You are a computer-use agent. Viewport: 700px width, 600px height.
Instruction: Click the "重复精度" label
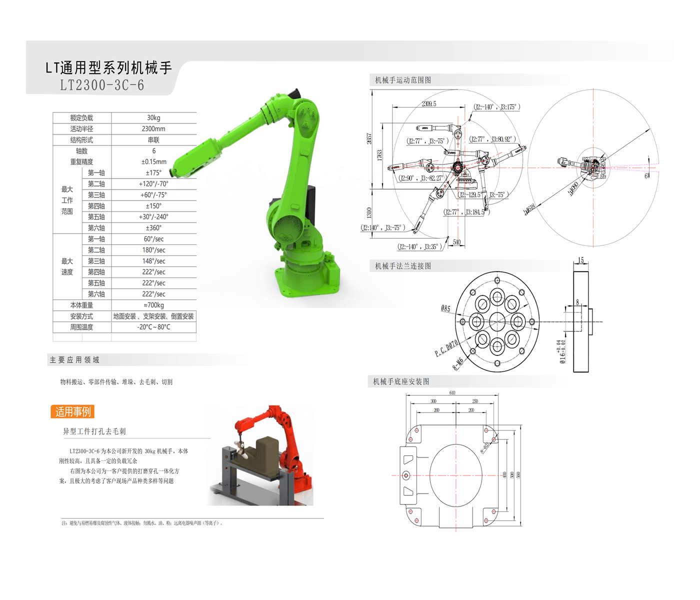click(81, 162)
